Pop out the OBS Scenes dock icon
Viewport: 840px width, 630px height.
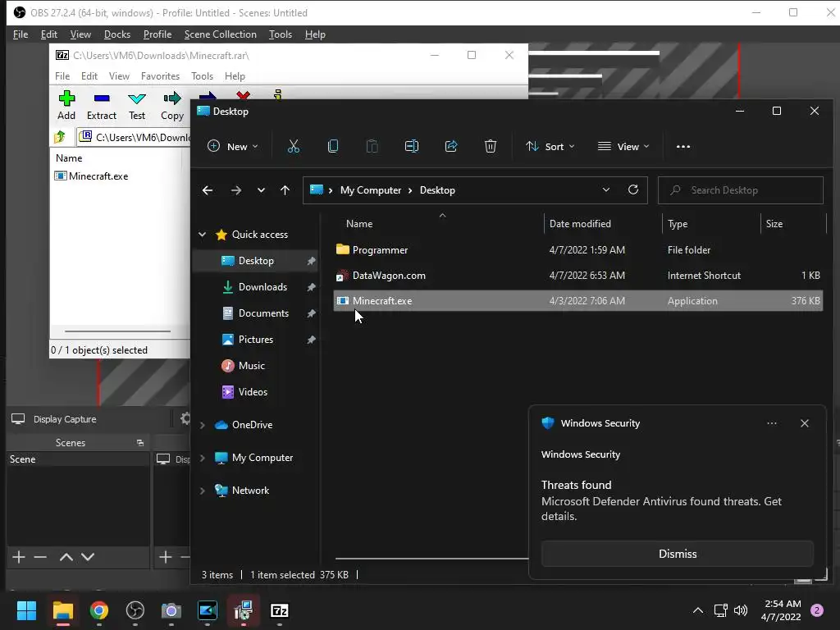pyautogui.click(x=140, y=442)
